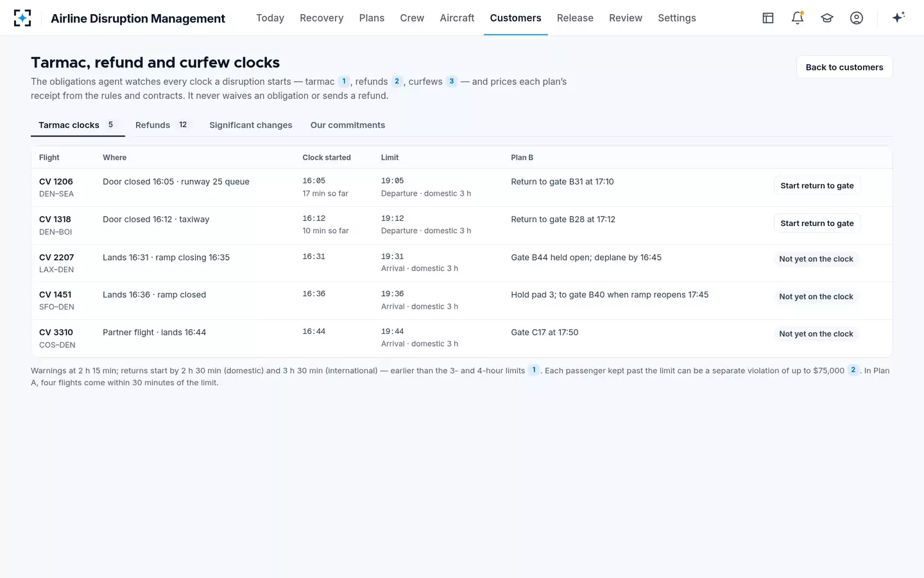924x578 pixels.
Task: Open the Our commitments tab
Action: (348, 125)
